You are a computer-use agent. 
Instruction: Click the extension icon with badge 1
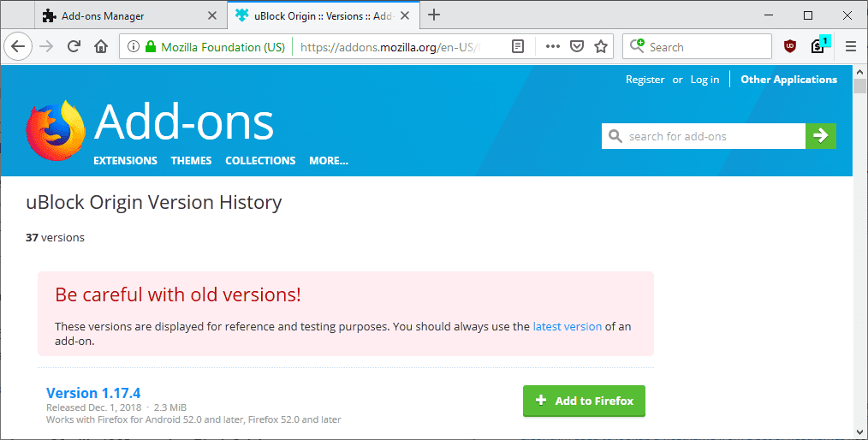coord(820,45)
